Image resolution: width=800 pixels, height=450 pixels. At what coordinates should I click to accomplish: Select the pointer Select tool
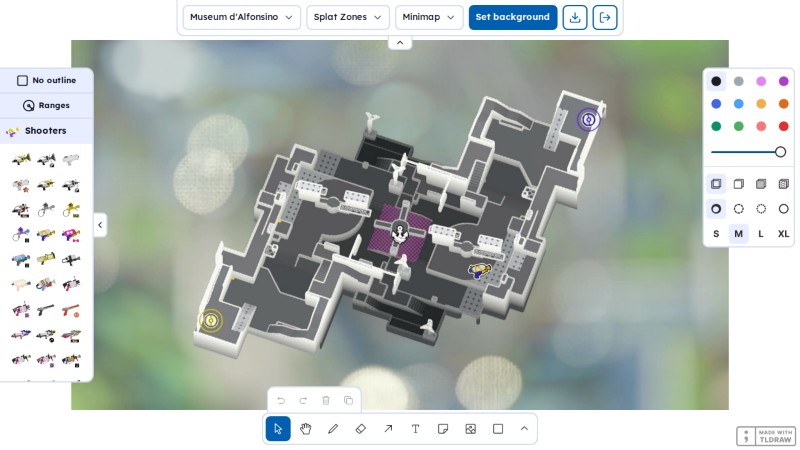pyautogui.click(x=278, y=429)
